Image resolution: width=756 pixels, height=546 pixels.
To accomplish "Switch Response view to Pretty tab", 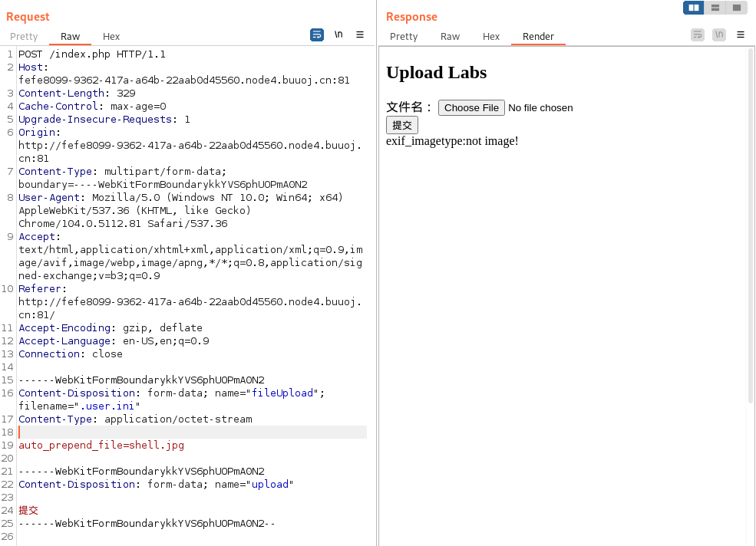I will point(404,37).
